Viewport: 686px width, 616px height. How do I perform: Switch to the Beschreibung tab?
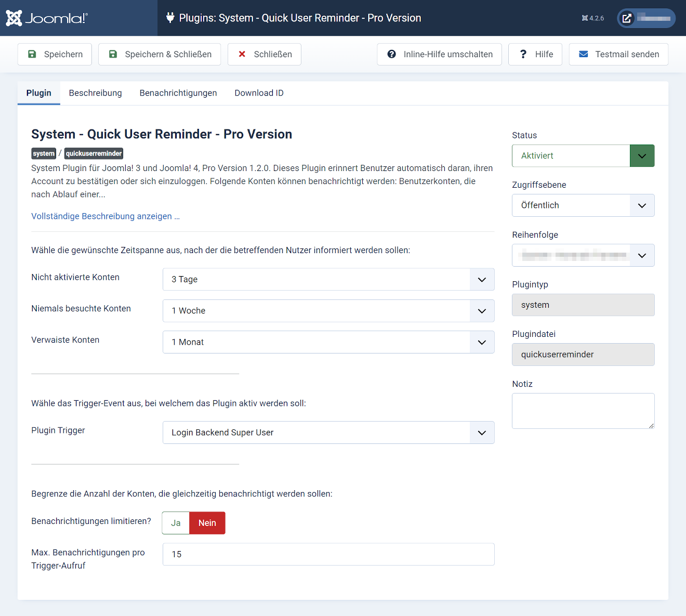point(96,93)
